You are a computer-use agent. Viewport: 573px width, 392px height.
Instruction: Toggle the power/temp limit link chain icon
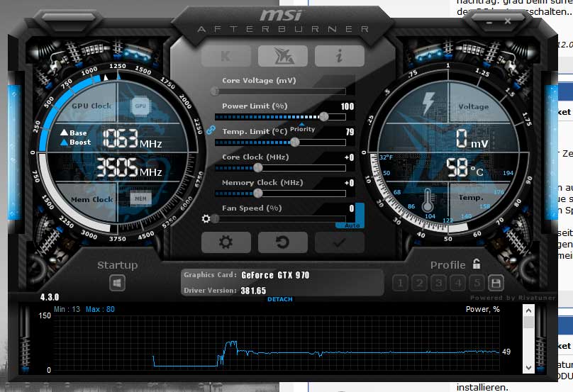(211, 130)
